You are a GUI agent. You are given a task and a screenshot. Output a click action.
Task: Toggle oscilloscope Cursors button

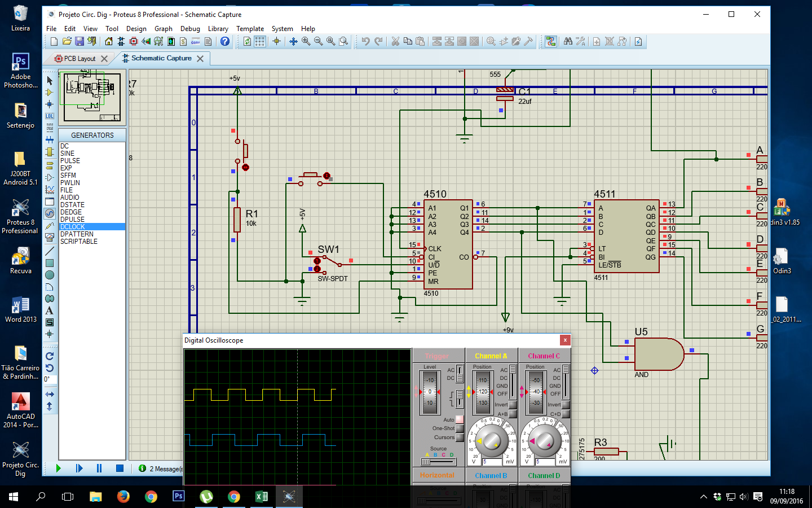pyautogui.click(x=460, y=437)
